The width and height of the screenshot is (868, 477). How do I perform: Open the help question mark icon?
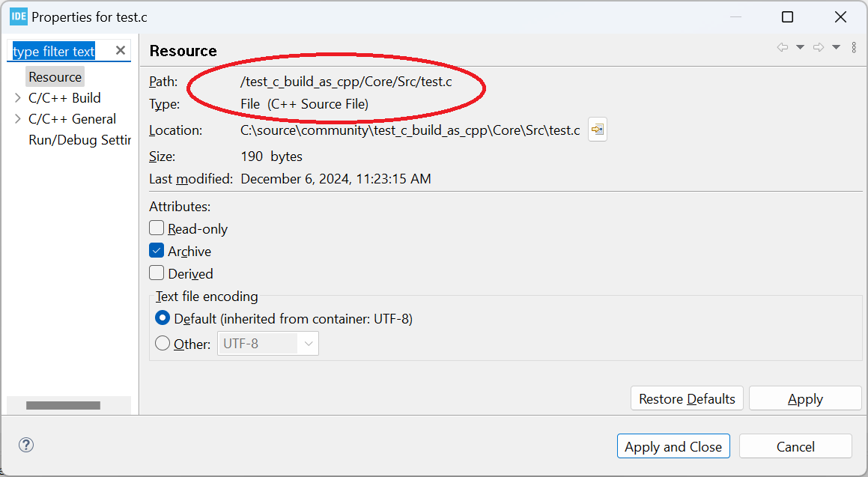coord(25,445)
